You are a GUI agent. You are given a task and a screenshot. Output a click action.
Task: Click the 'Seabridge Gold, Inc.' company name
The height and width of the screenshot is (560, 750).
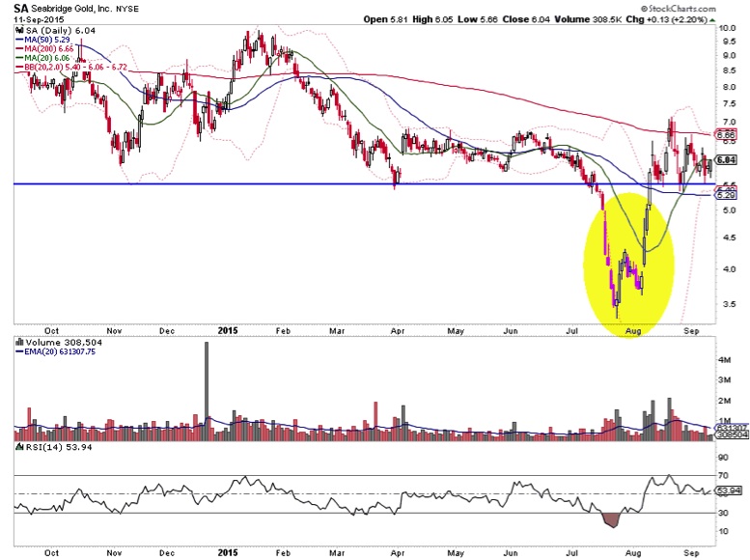point(71,9)
